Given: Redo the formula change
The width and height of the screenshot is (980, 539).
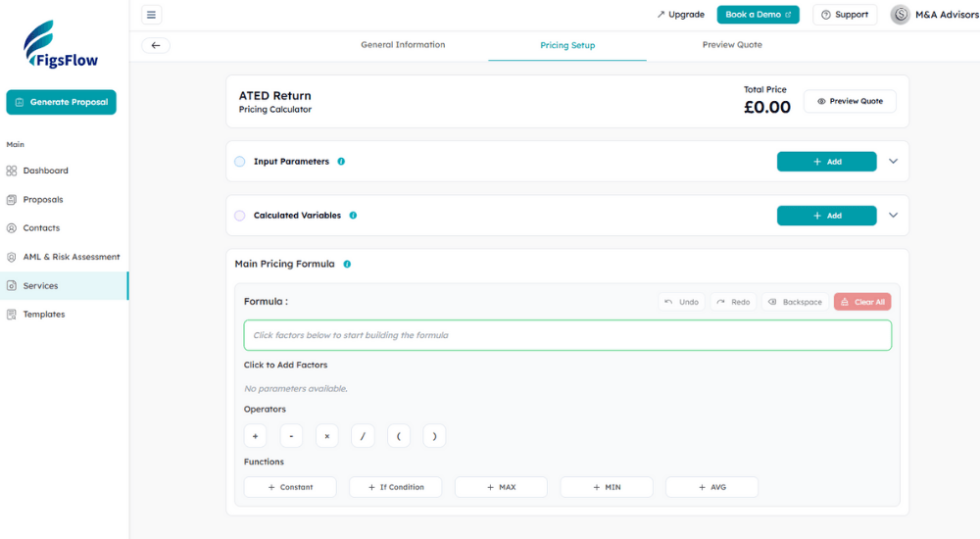Looking at the screenshot, I should [x=733, y=302].
